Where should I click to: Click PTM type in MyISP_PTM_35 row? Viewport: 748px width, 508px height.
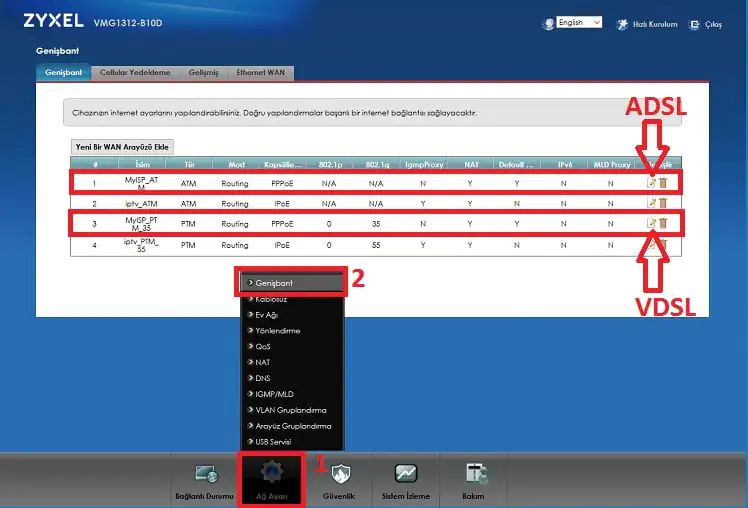188,224
